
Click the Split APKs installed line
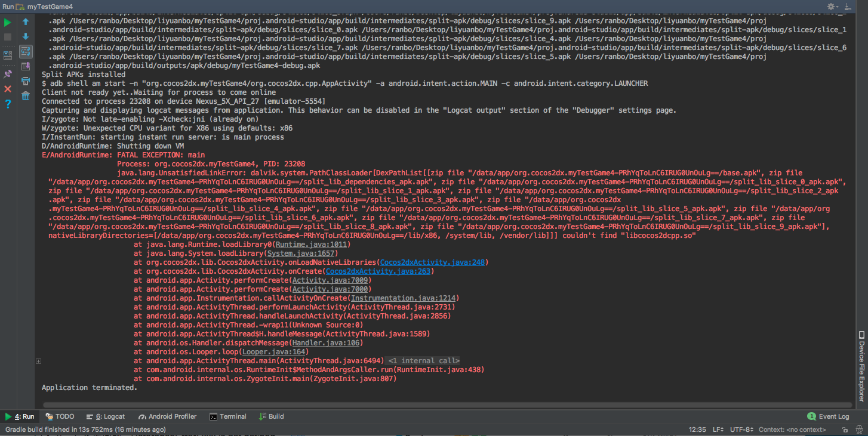pos(84,75)
